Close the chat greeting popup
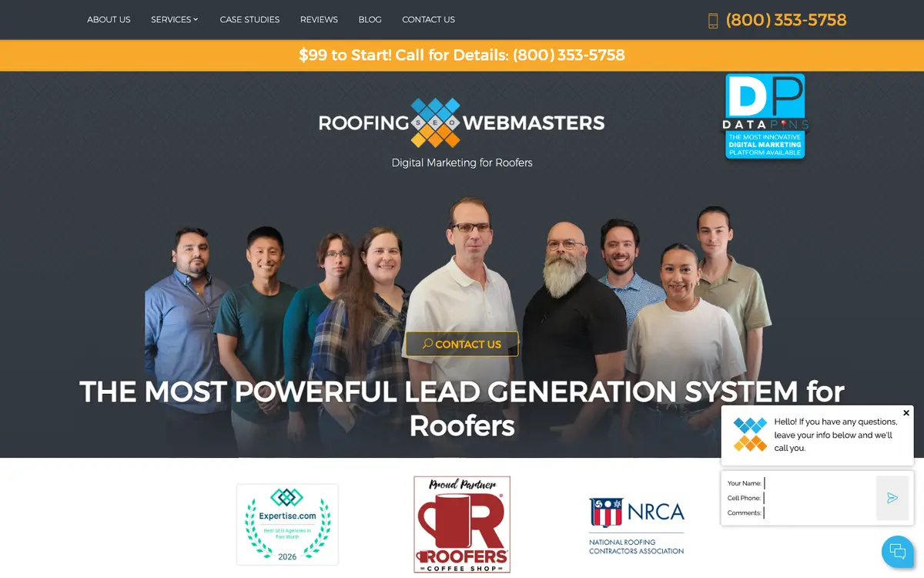Screen dimensions: 924x578 click(906, 413)
